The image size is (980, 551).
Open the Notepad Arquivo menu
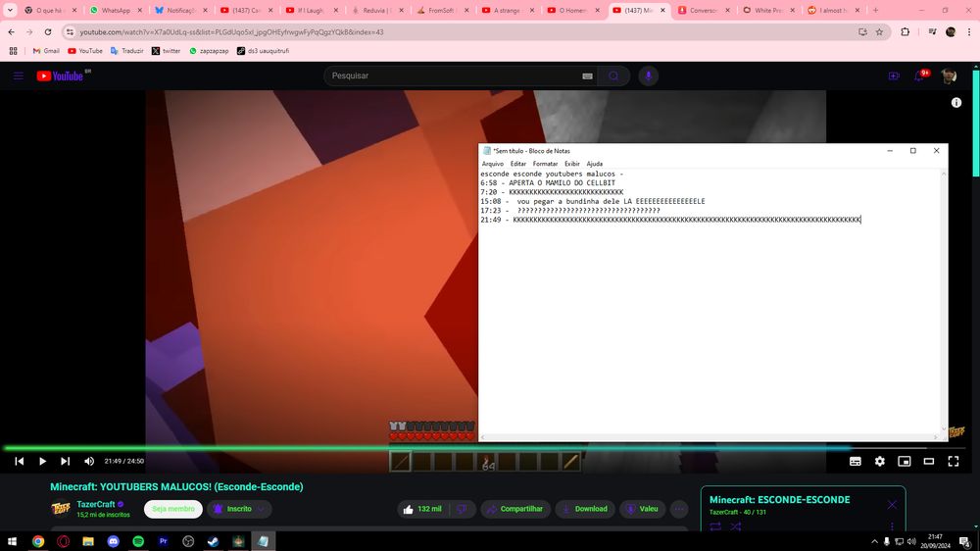click(x=493, y=164)
